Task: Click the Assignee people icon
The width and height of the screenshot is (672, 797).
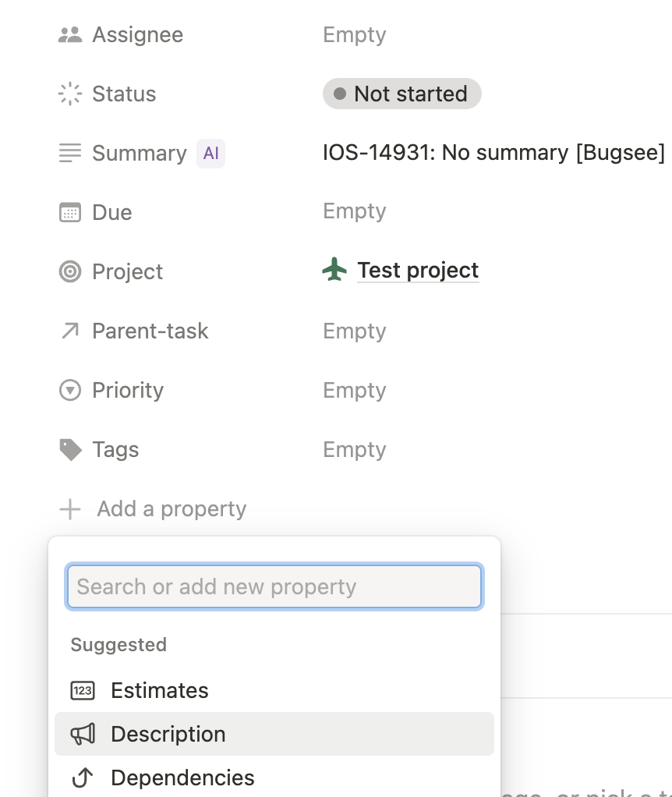Action: 70,35
